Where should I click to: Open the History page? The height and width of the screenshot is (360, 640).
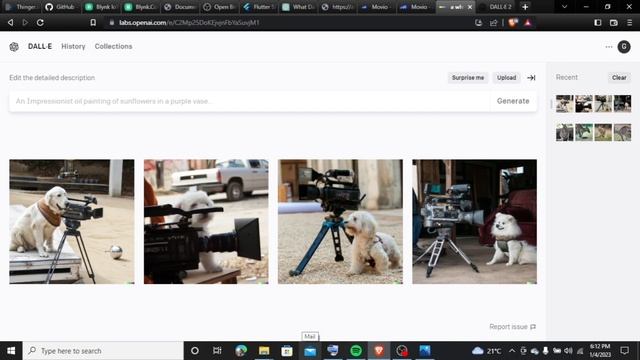[73, 47]
